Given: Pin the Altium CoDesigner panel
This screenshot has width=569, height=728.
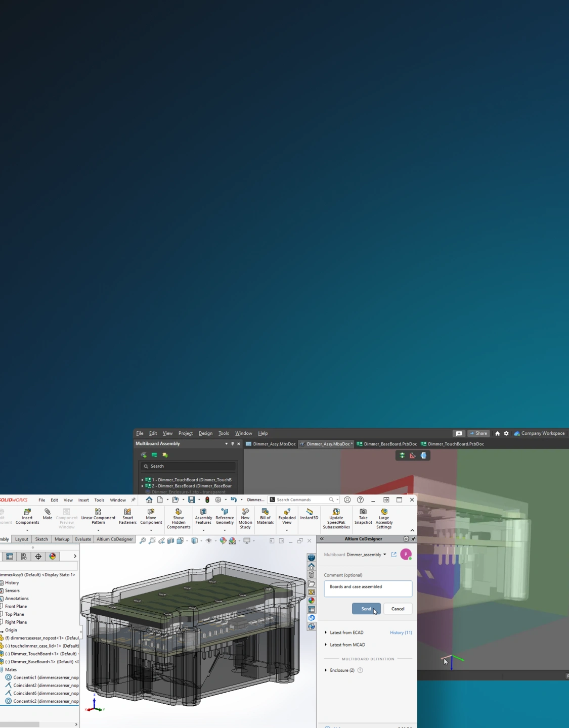Looking at the screenshot, I should 413,539.
